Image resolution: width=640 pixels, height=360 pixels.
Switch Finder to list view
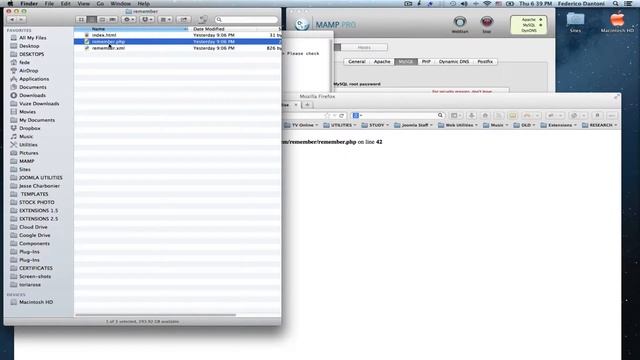click(x=91, y=20)
